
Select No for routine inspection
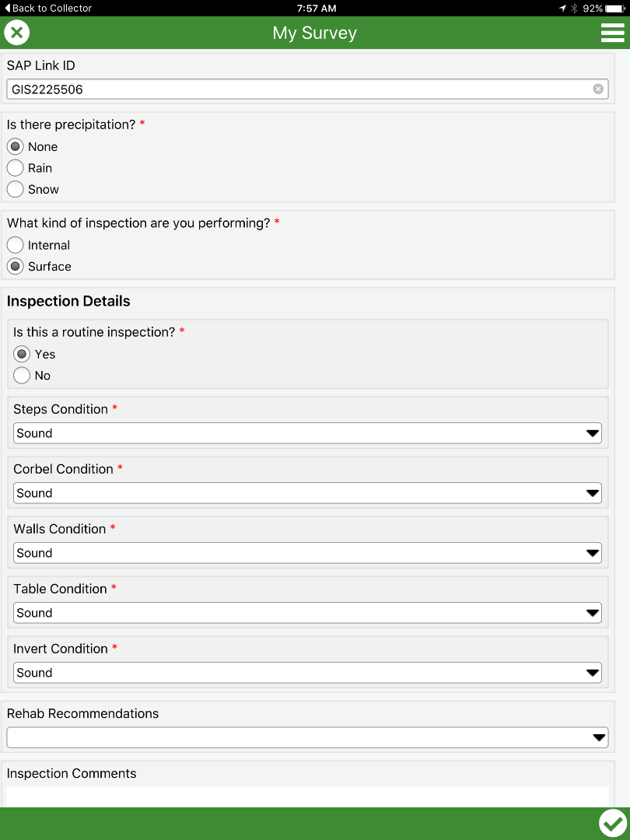tap(22, 376)
